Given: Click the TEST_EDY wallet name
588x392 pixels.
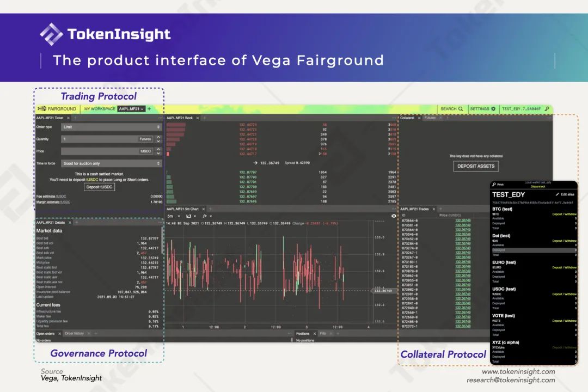Looking at the screenshot, I should click(509, 195).
